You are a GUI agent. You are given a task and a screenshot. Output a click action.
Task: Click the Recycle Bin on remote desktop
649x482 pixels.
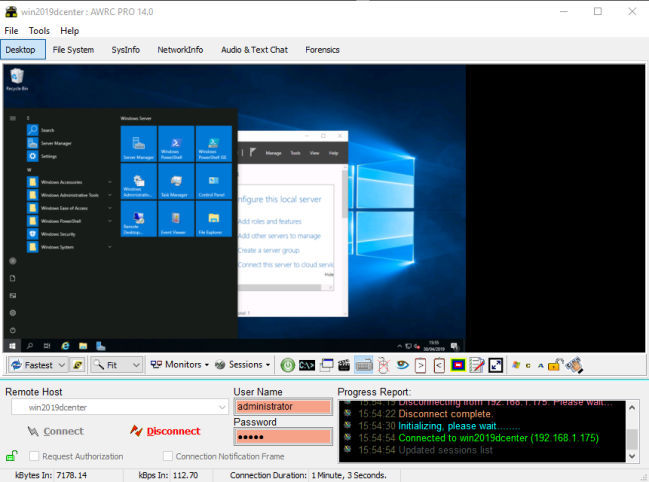(x=17, y=79)
